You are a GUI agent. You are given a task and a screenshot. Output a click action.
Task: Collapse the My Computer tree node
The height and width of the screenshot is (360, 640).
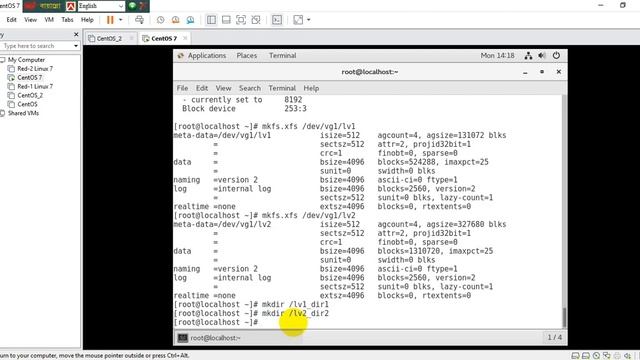point(3,60)
